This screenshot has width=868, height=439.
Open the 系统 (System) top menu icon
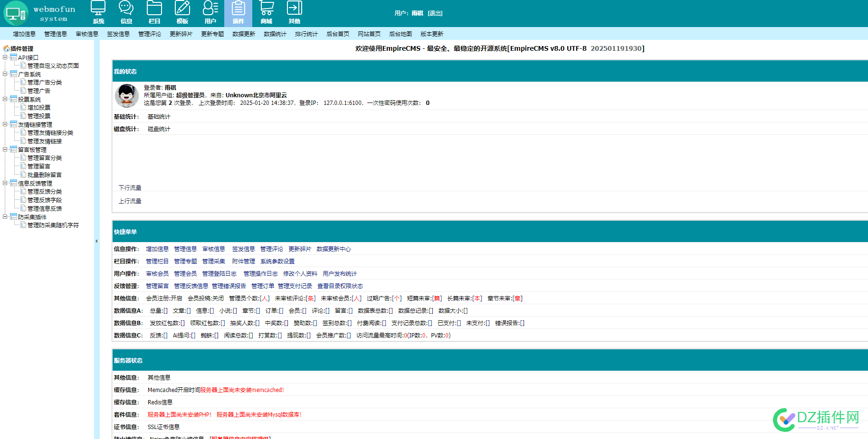[x=98, y=13]
